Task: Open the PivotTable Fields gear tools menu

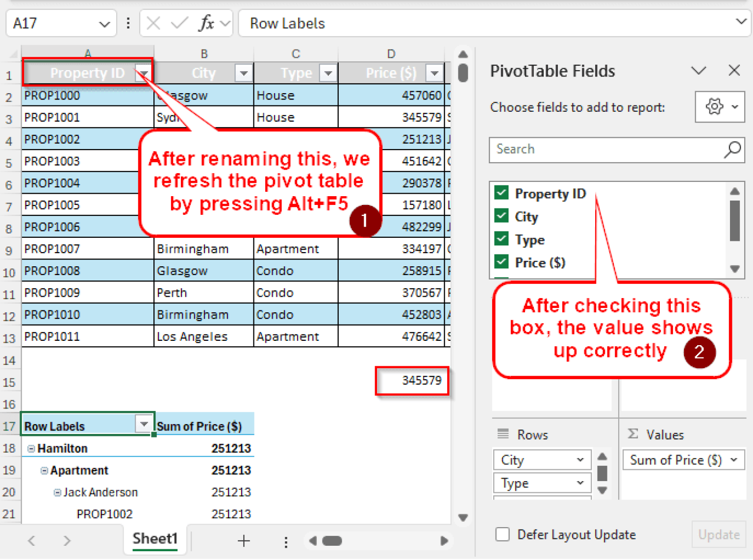Action: pyautogui.click(x=719, y=106)
